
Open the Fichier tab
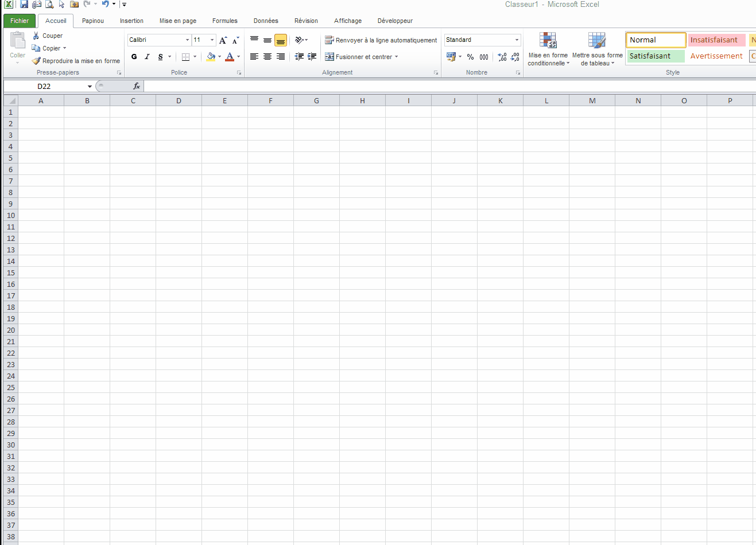tap(20, 21)
